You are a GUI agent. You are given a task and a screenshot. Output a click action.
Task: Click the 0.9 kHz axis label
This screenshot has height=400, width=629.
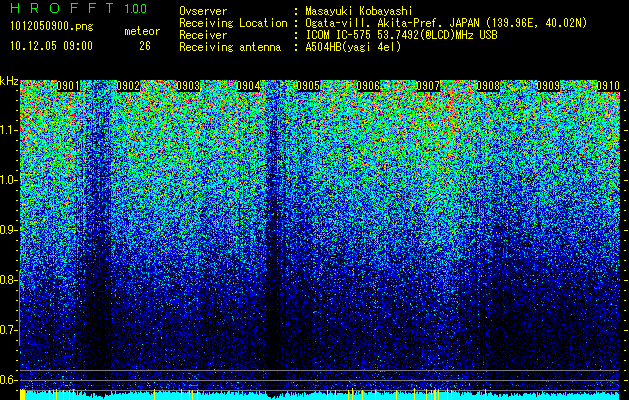(x=9, y=230)
